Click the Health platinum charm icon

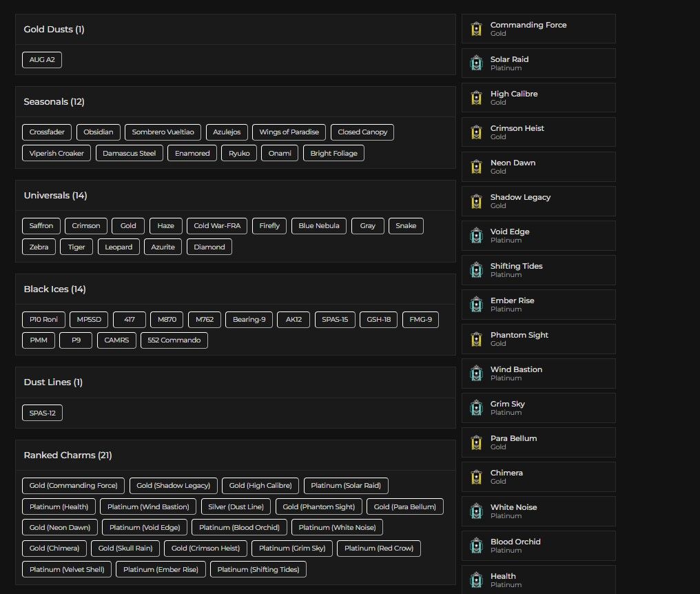point(476,580)
